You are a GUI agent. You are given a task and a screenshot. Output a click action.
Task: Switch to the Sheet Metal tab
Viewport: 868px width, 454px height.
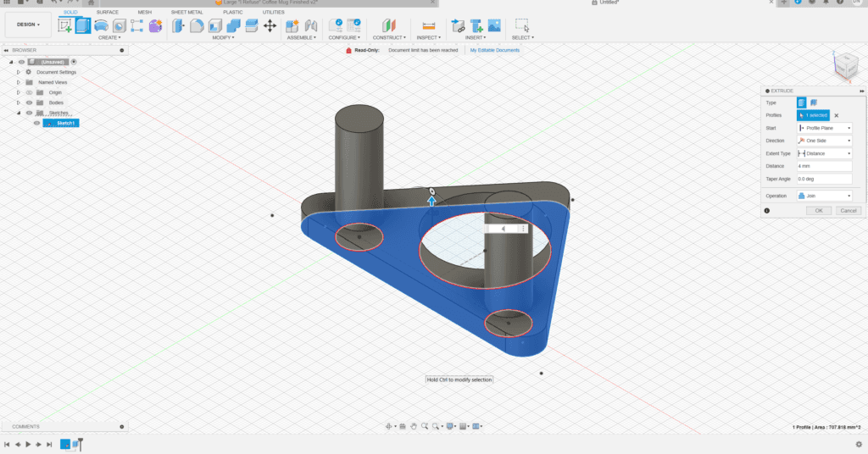coord(186,12)
